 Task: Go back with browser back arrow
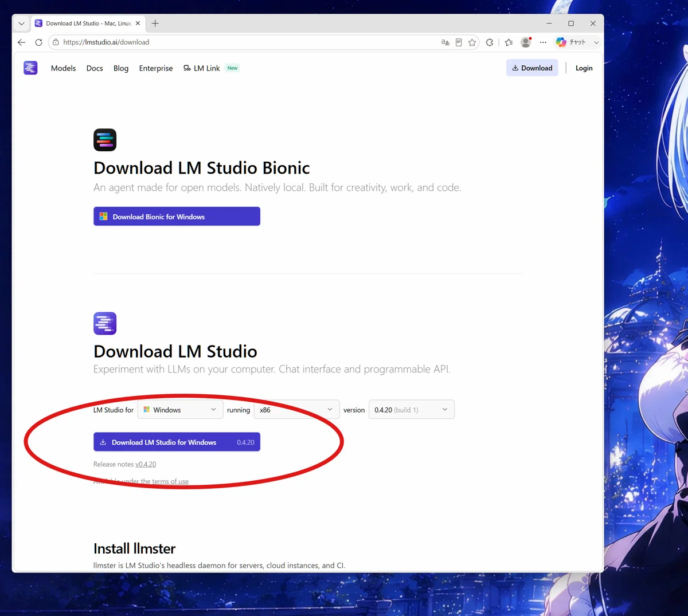pos(22,42)
